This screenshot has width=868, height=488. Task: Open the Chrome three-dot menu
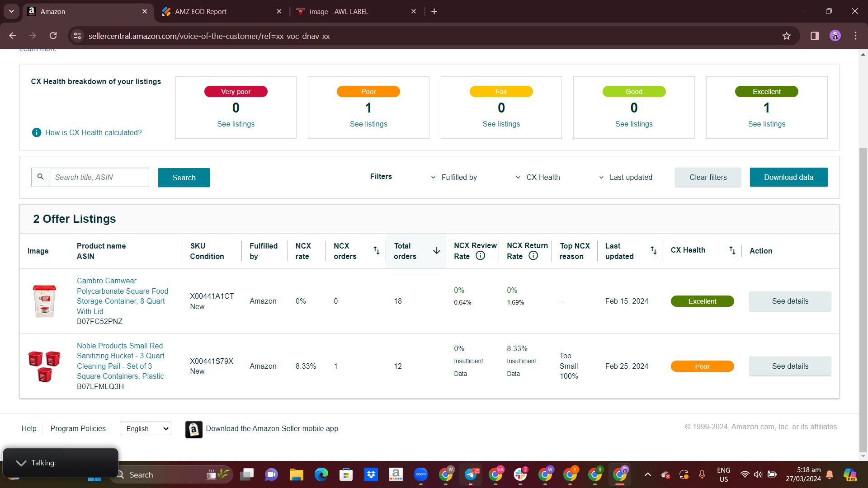855,36
